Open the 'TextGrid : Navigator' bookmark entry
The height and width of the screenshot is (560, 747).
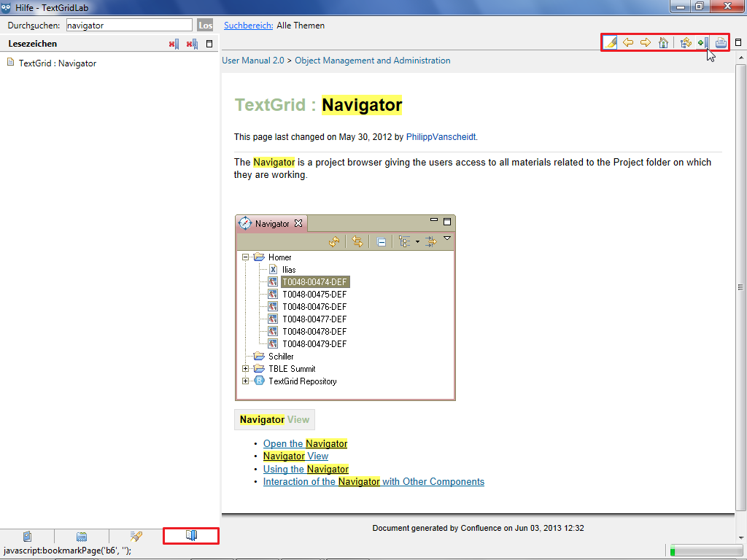pos(57,63)
